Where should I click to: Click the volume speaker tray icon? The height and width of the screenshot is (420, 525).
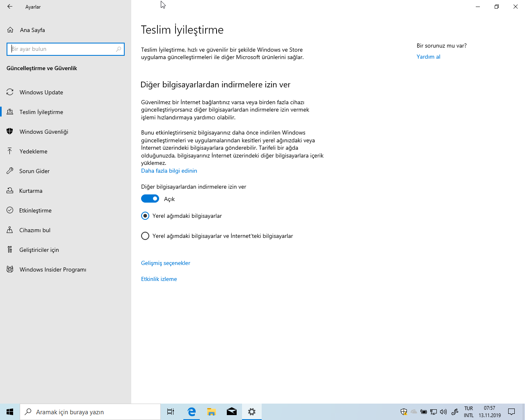[443, 412]
